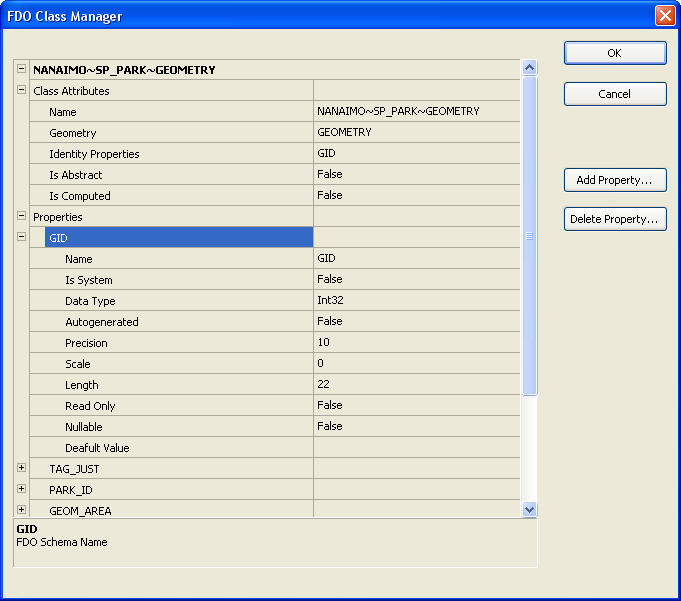Click the Is Computed value False
The image size is (681, 601).
330,195
